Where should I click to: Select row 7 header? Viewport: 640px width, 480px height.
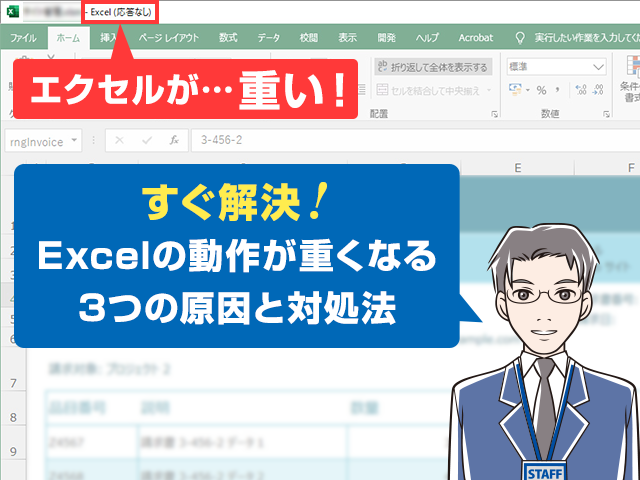click(13, 371)
